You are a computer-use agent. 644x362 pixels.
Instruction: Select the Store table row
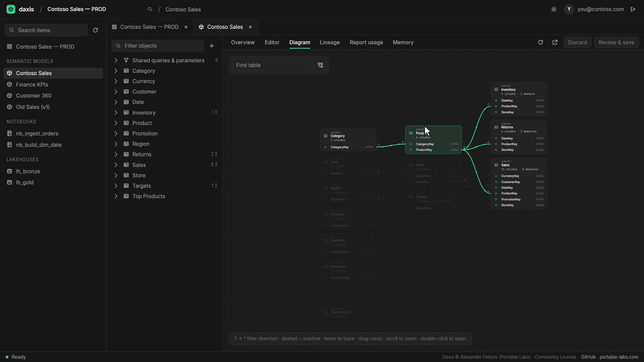point(165,175)
